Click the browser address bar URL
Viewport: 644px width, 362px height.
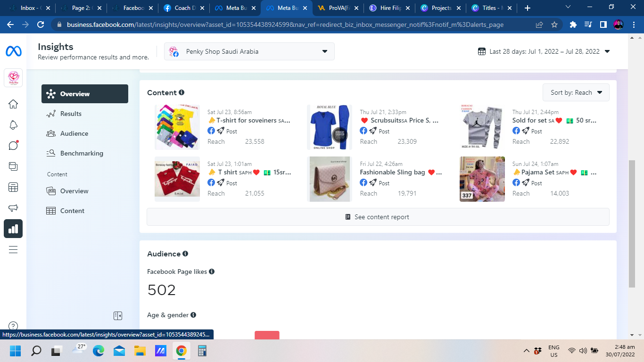point(285,25)
